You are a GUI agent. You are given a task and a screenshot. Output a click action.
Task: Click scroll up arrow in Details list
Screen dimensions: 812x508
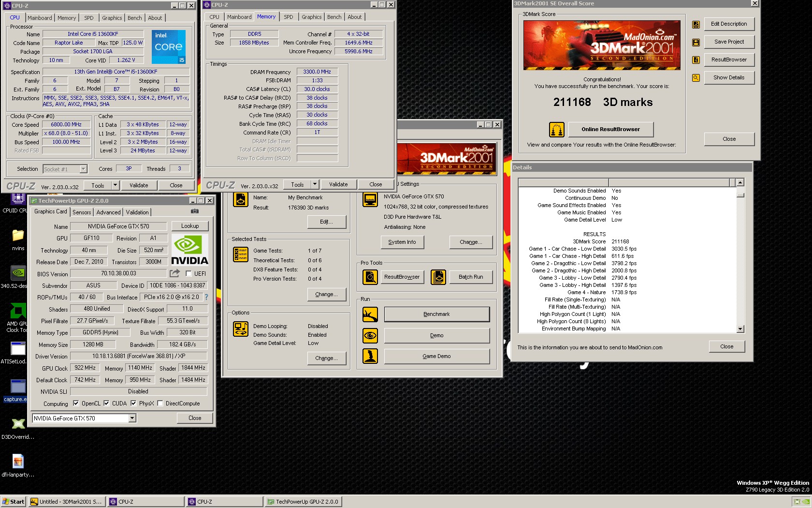(740, 183)
